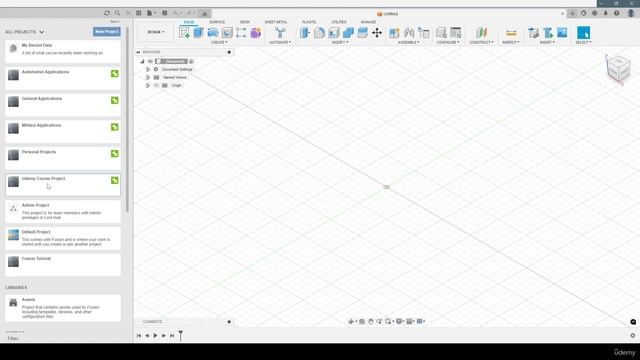Open a new design tab with plus

(572, 13)
